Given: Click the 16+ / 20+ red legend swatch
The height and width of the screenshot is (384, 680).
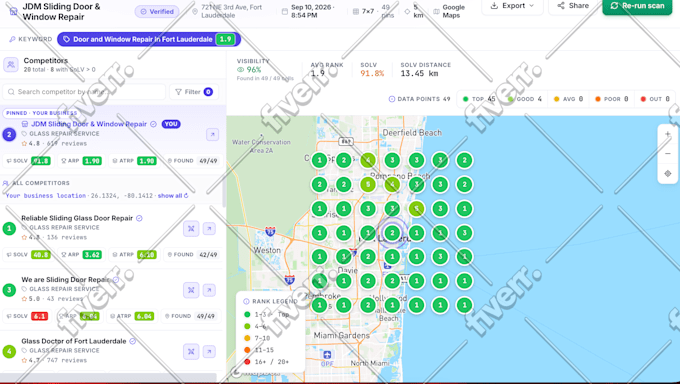Looking at the screenshot, I should tap(247, 361).
